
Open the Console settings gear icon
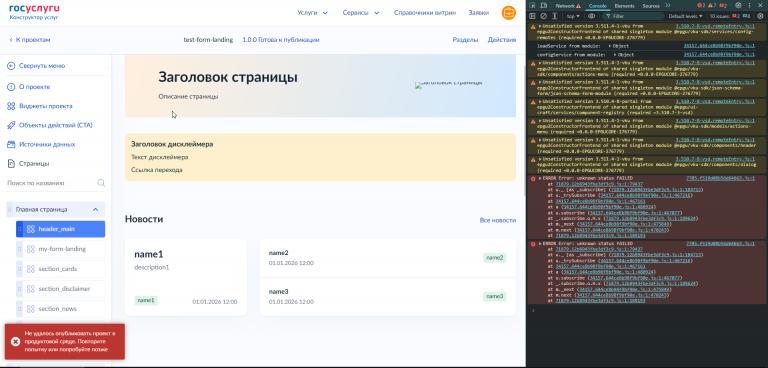(x=760, y=16)
